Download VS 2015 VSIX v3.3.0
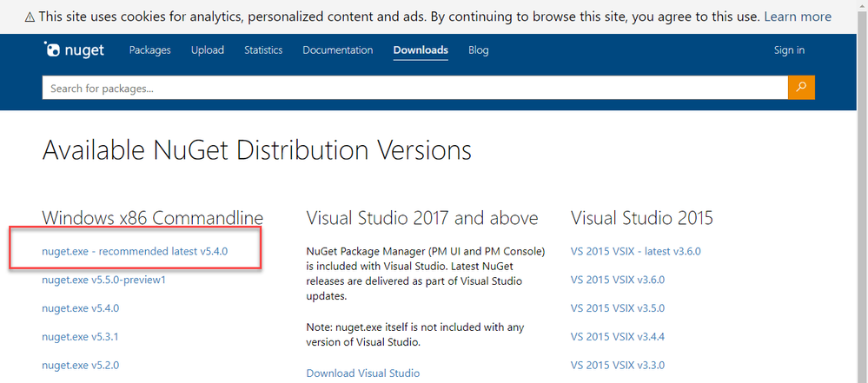This screenshot has width=868, height=383. 617,366
